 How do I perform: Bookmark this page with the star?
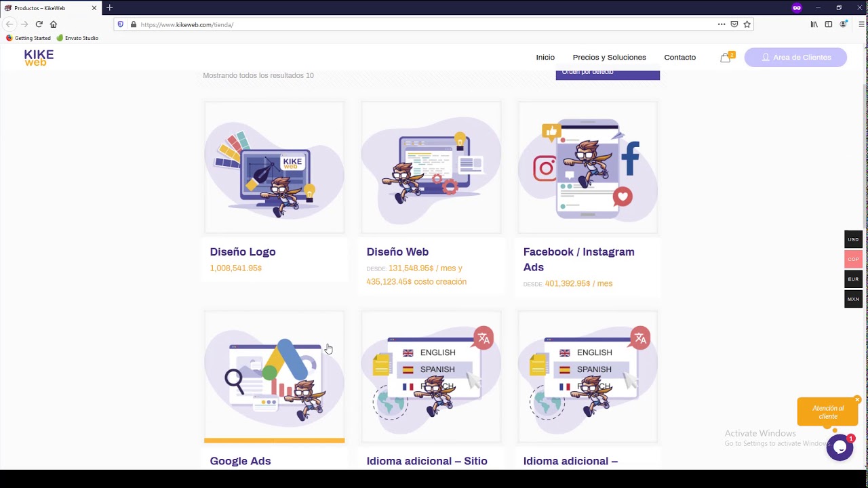(x=747, y=24)
